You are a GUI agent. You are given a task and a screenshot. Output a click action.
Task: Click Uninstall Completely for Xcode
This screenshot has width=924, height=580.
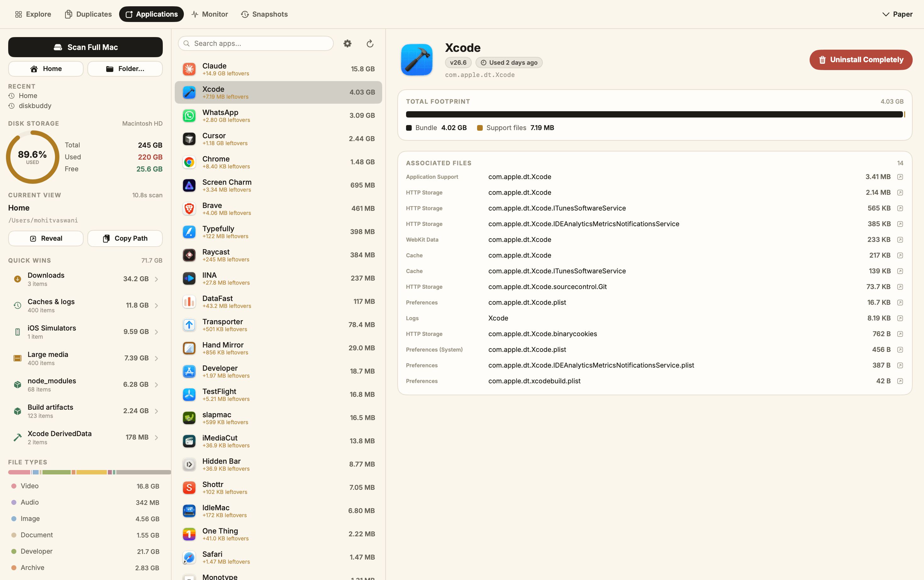861,60
